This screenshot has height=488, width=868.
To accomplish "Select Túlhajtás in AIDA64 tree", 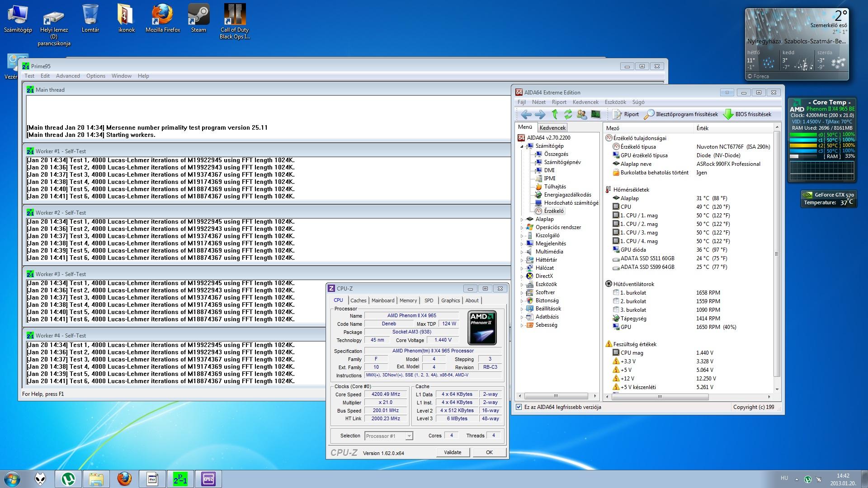I will (555, 187).
